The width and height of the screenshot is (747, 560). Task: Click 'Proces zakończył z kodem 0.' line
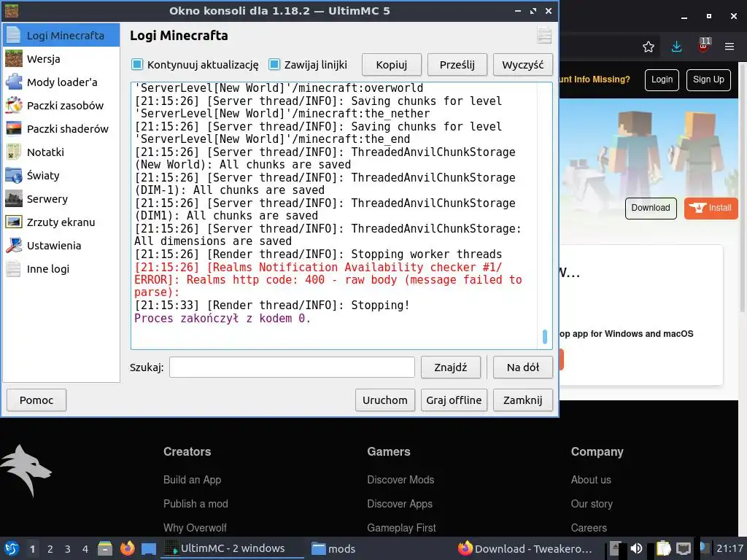pos(222,318)
